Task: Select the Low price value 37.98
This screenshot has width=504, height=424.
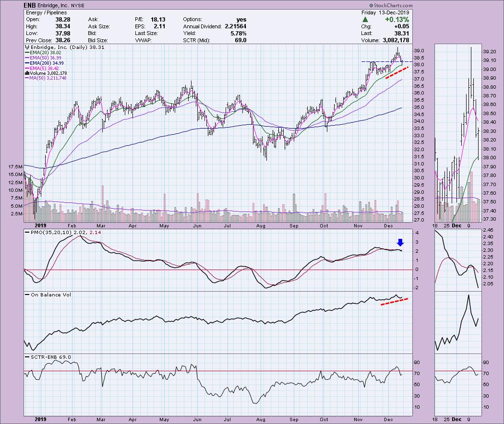Action: (x=63, y=34)
